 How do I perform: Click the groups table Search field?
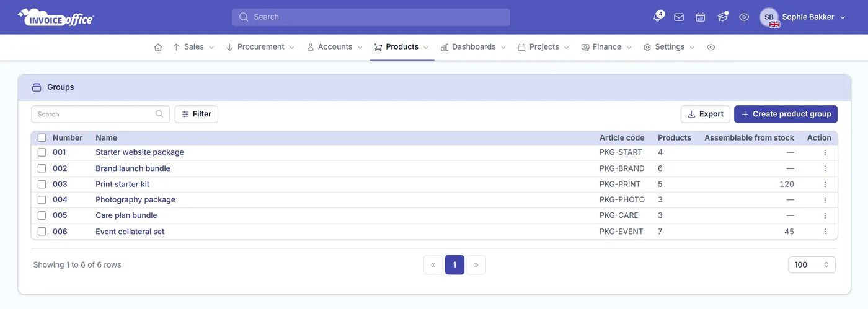tap(100, 114)
